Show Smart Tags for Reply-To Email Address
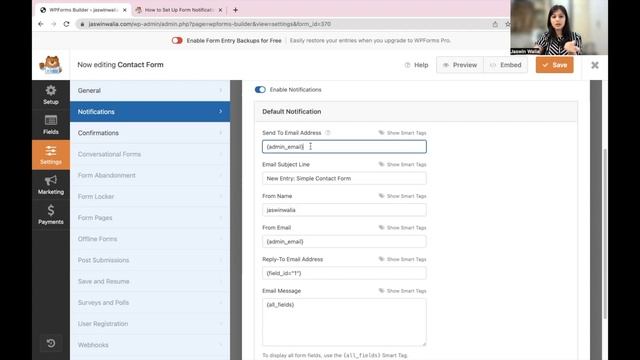The width and height of the screenshot is (640, 360). 402,259
